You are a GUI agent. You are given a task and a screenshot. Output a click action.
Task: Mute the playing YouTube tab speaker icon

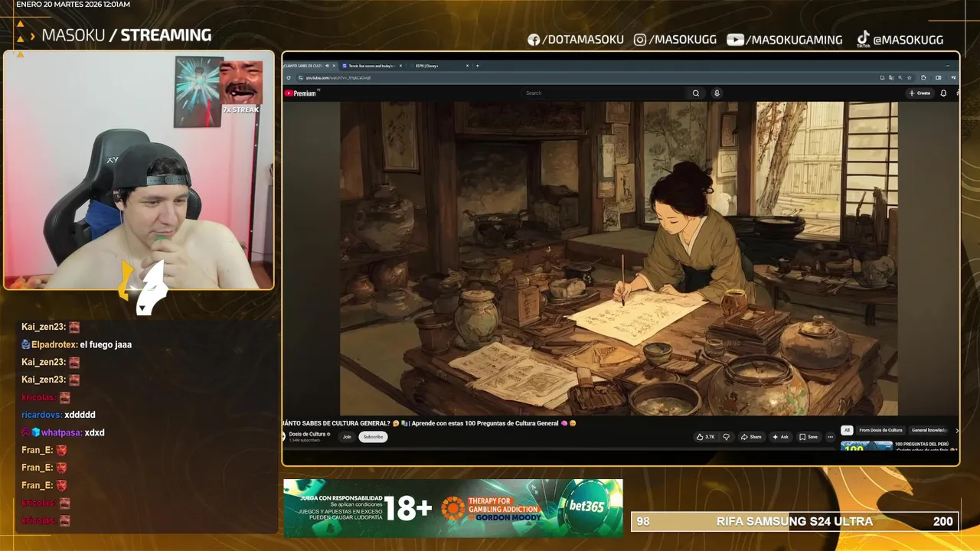(x=327, y=66)
